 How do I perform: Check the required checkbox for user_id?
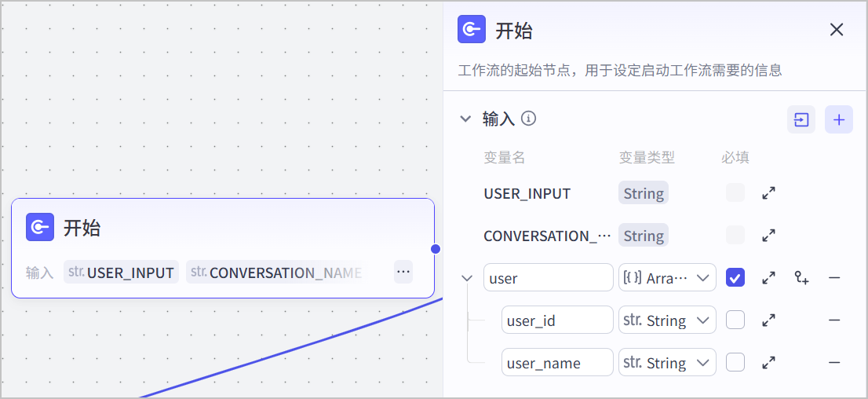[735, 320]
